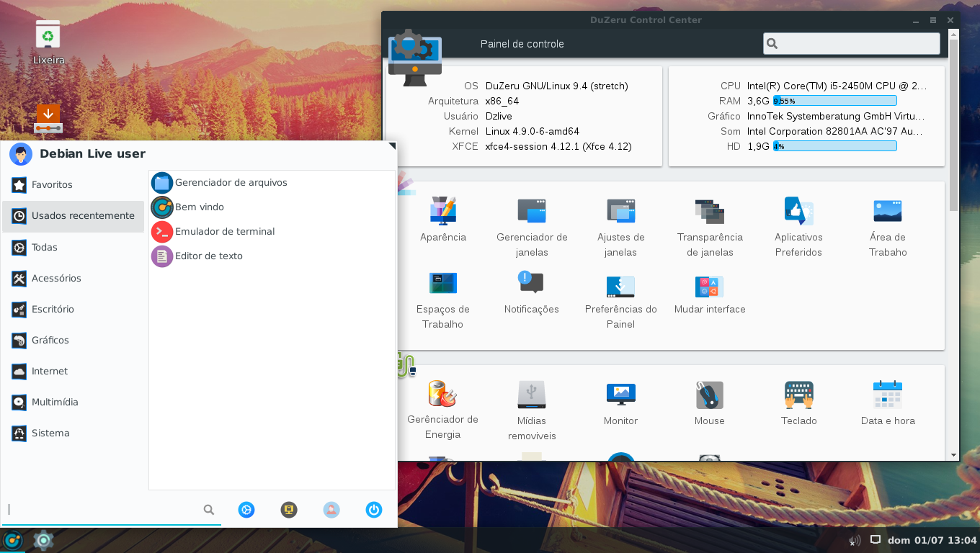Open Área de Trabalho settings
This screenshot has height=553, width=980.
click(x=888, y=210)
